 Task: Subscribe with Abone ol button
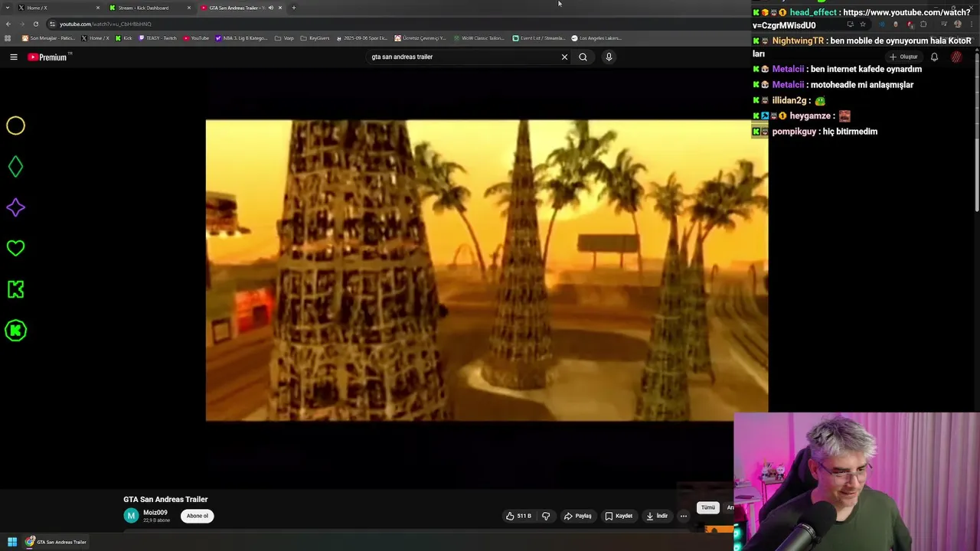click(x=198, y=516)
